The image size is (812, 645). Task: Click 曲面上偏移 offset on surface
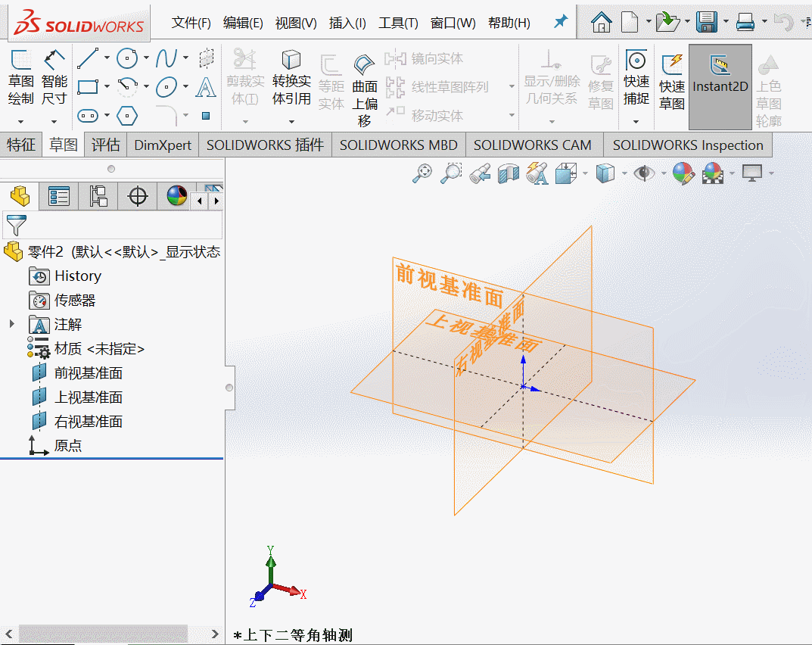pos(365,91)
